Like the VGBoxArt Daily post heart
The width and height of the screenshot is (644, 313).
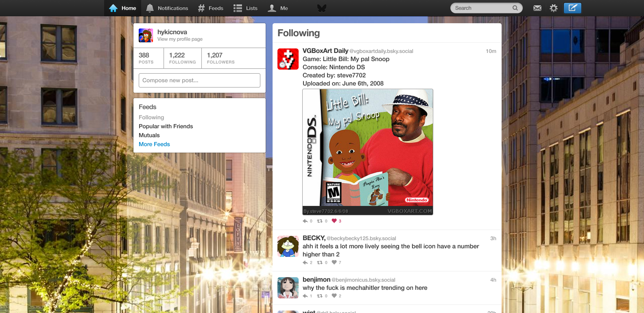click(334, 221)
